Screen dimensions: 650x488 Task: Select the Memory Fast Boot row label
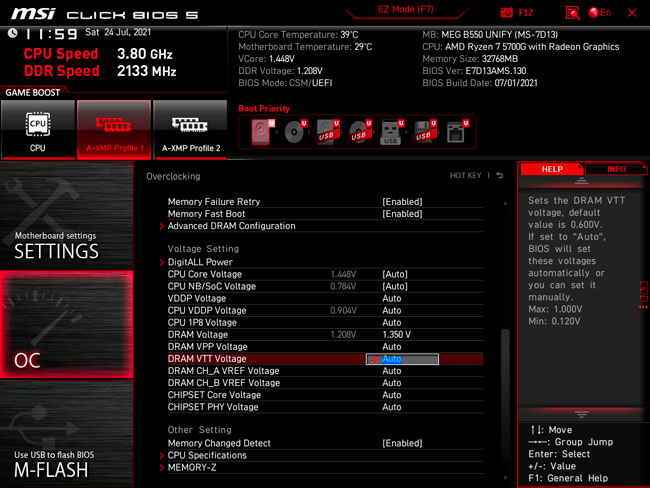[206, 214]
